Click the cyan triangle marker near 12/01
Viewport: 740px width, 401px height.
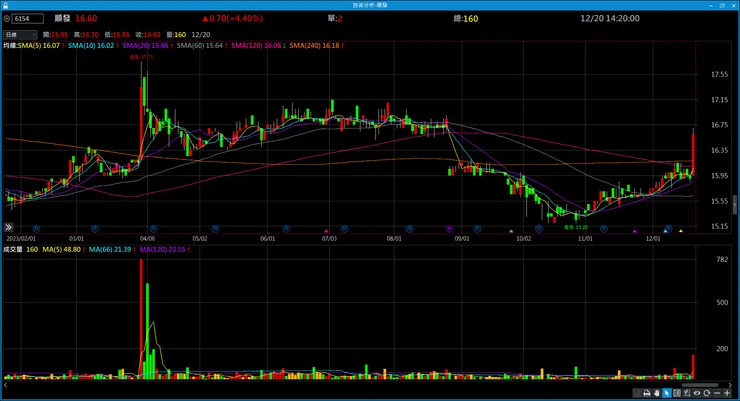[x=665, y=231]
